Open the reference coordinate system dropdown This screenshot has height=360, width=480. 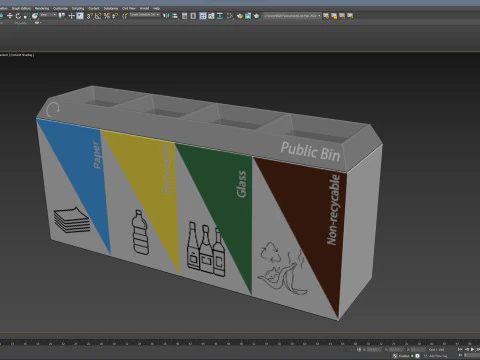tap(48, 15)
